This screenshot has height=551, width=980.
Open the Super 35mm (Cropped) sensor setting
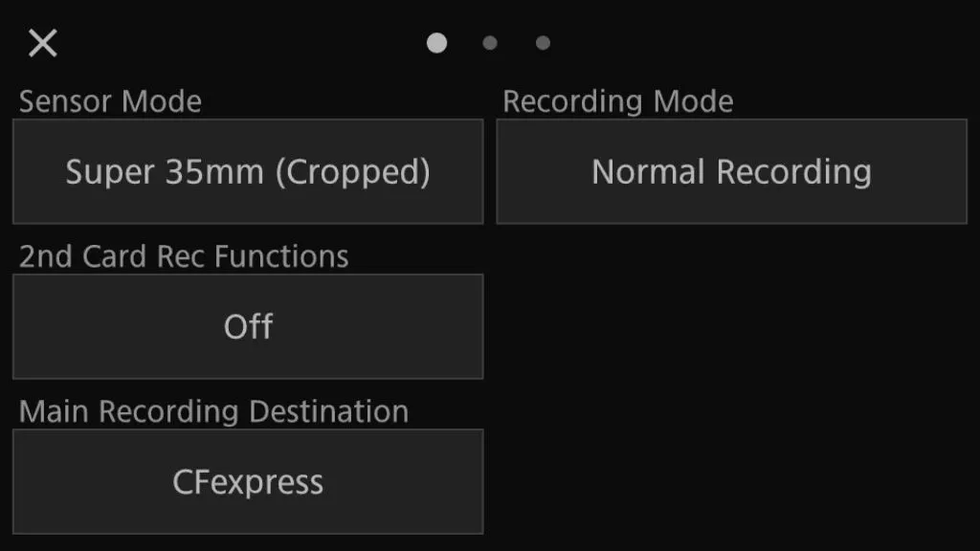point(248,172)
